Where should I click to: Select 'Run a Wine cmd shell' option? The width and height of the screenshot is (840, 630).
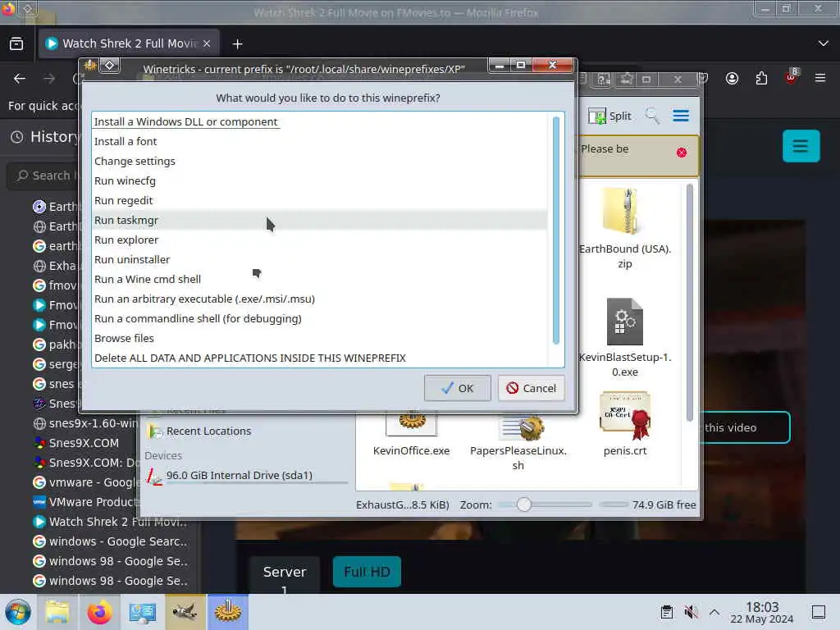tap(320, 279)
